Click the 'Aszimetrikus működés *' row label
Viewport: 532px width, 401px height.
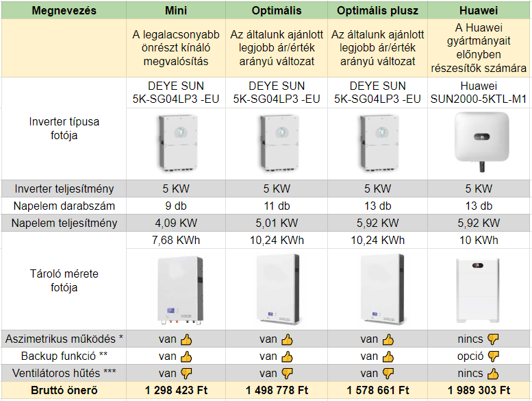64,339
